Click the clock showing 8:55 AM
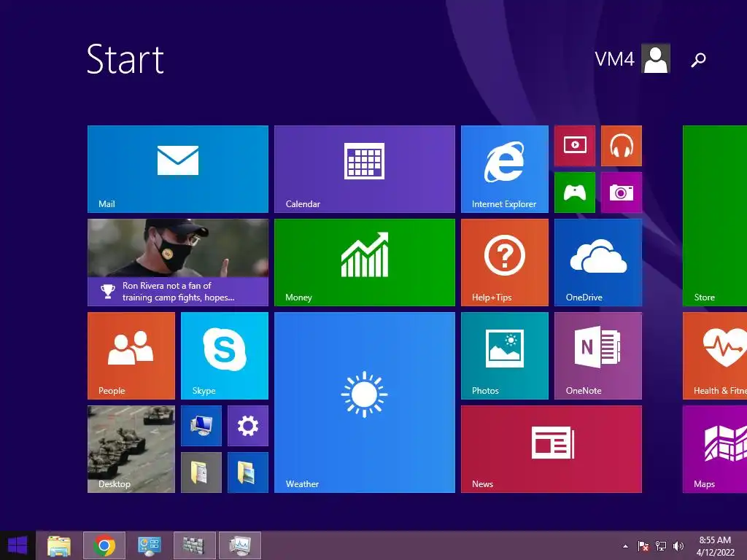The height and width of the screenshot is (560, 747). tap(715, 546)
